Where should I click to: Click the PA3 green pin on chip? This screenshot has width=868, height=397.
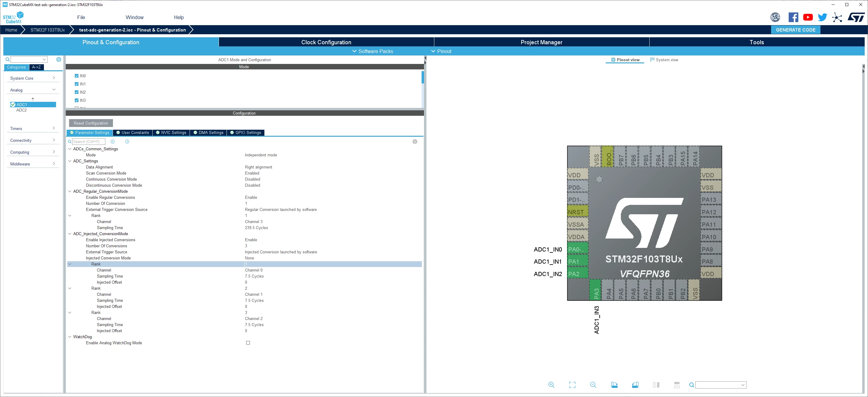tap(595, 290)
